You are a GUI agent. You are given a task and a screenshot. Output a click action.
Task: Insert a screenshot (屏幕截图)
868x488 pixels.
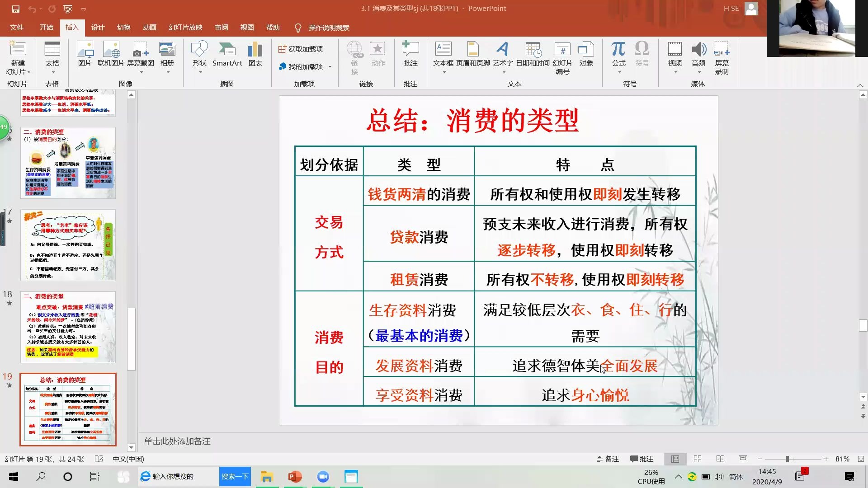click(140, 58)
